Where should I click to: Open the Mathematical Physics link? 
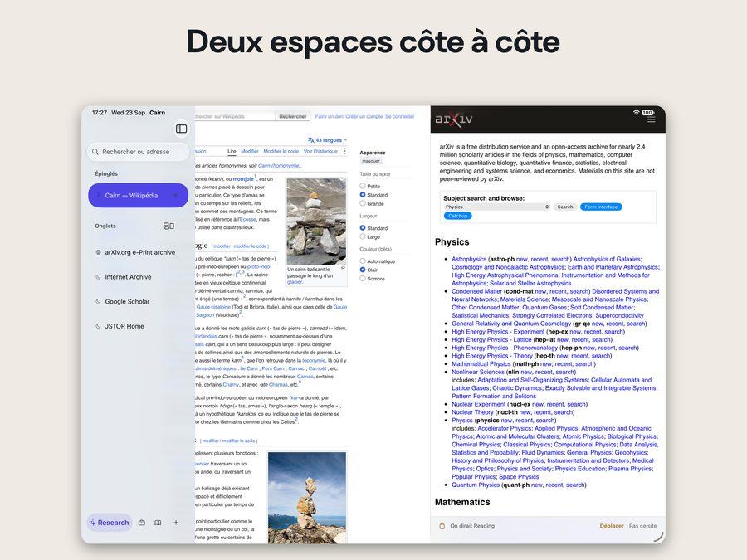click(481, 364)
